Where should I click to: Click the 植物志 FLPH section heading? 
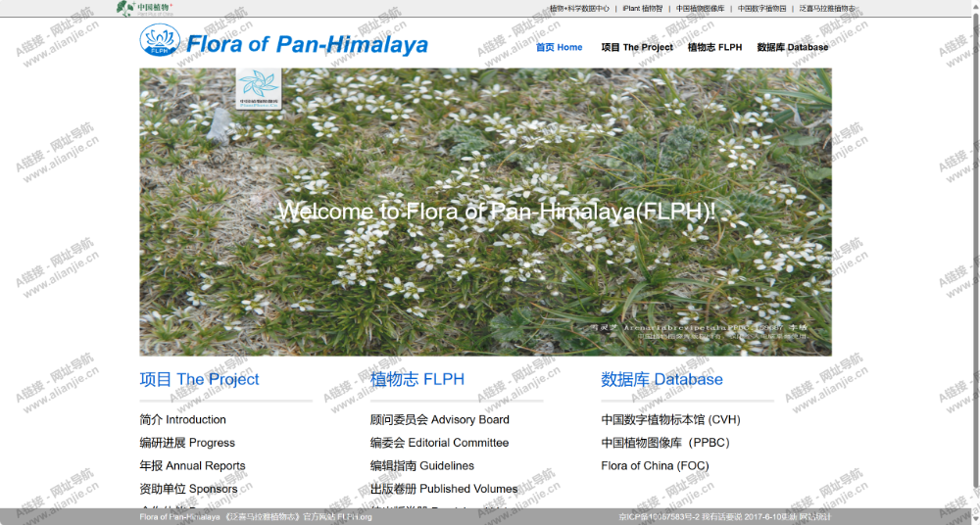click(x=416, y=379)
